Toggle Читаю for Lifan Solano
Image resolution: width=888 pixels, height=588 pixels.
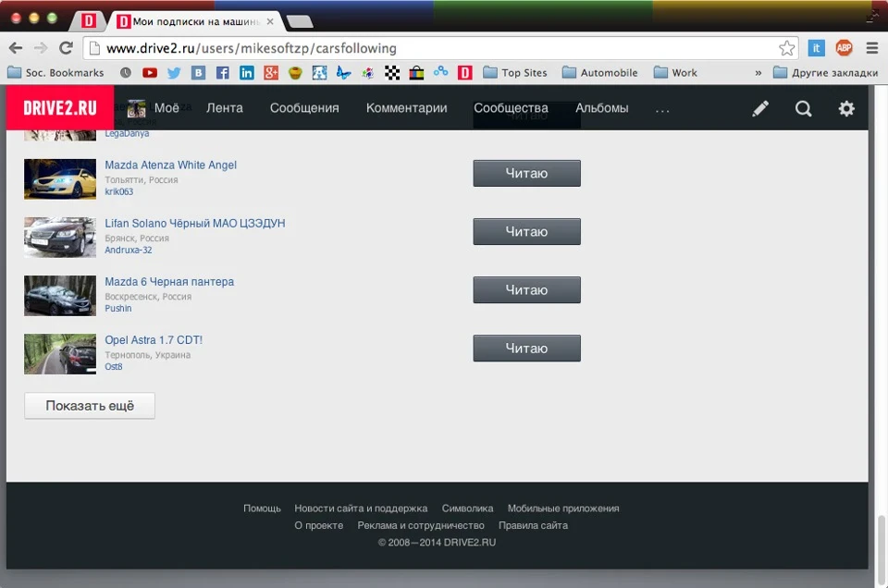click(x=526, y=231)
